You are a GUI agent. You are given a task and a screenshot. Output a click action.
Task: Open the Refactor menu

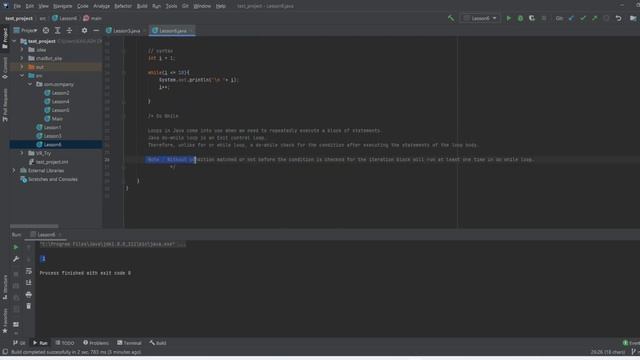point(123,6)
